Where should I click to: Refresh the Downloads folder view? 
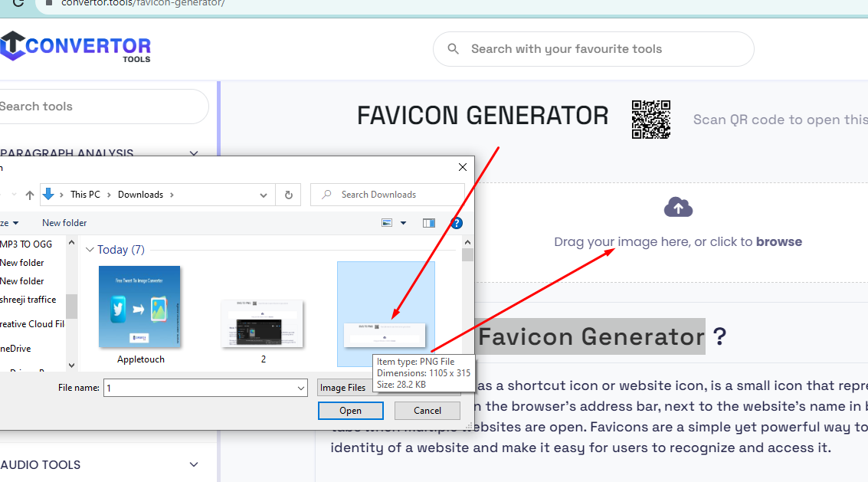tap(288, 194)
